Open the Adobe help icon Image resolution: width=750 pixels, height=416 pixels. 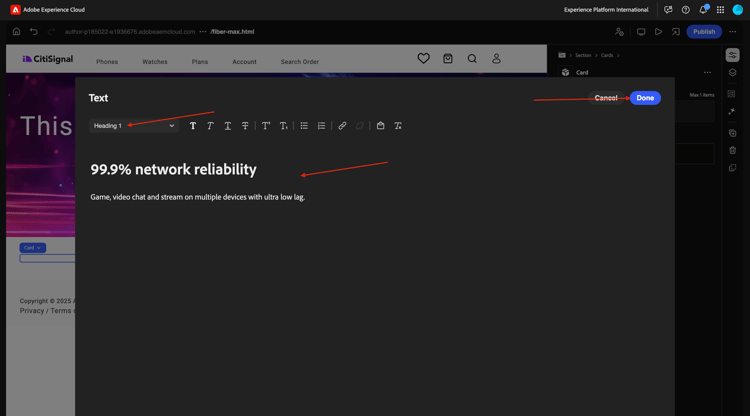point(686,10)
